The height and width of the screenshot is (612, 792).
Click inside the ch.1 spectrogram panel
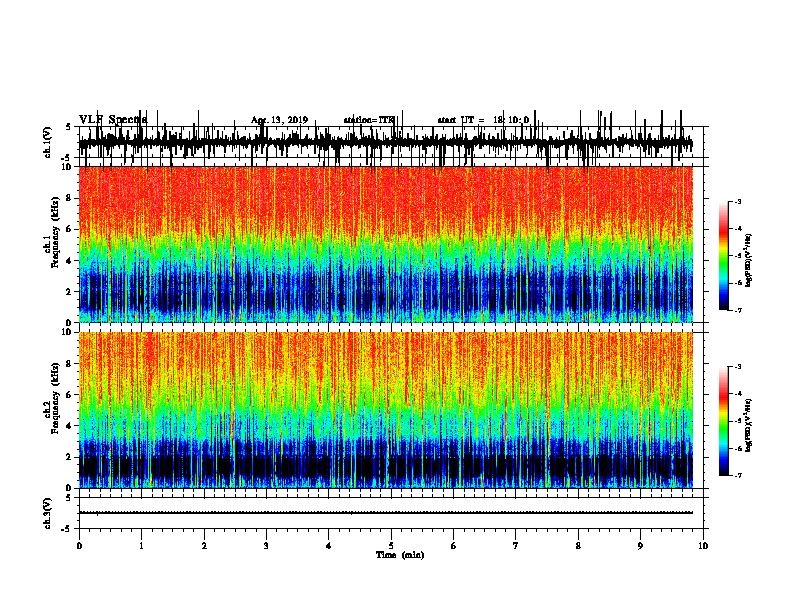385,244
